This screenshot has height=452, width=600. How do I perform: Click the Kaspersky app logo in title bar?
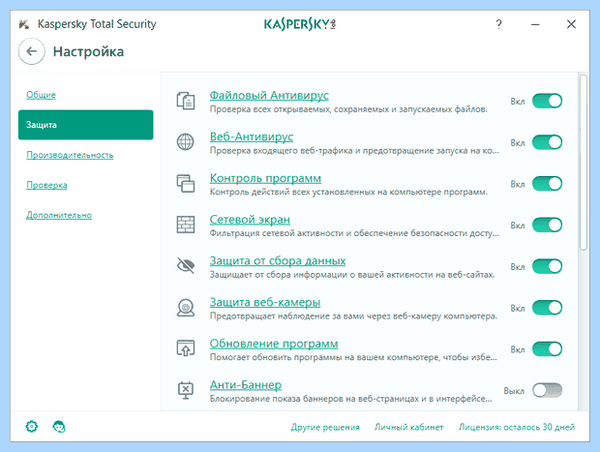coord(24,24)
